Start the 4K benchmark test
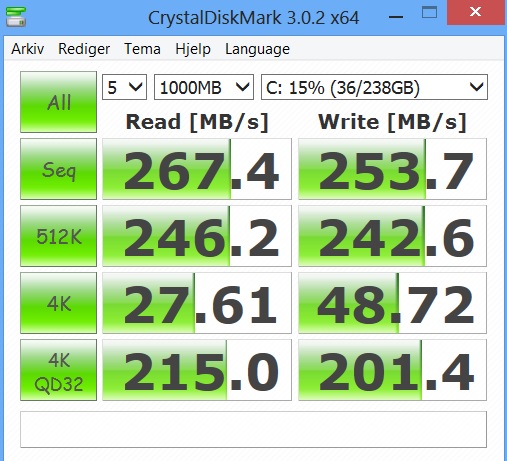 click(x=58, y=303)
